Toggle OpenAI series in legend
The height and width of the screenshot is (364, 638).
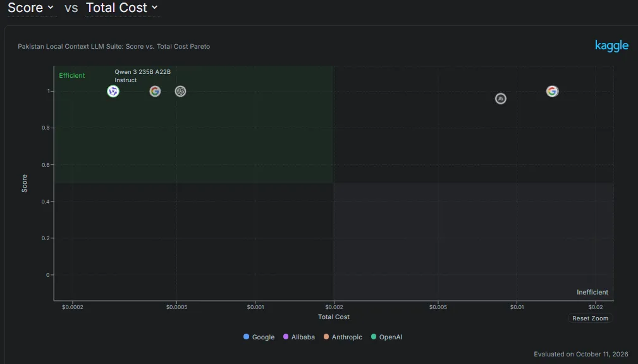pyautogui.click(x=387, y=337)
